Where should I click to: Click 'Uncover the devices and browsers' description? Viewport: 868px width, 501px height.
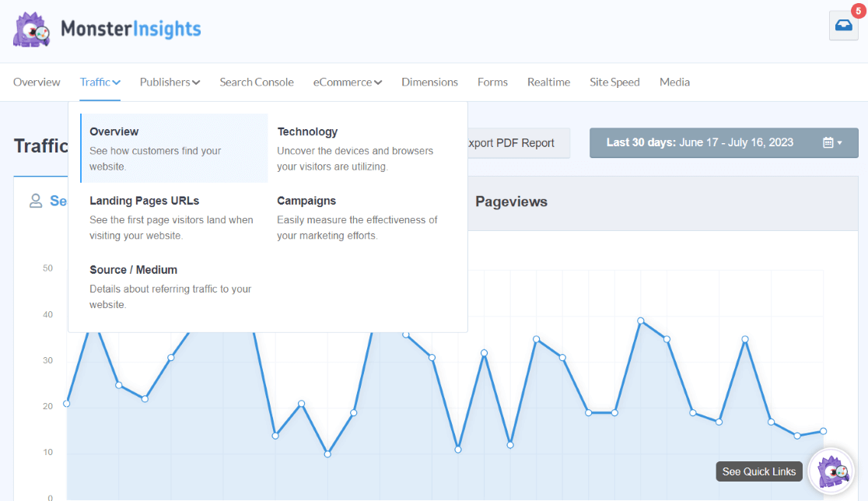pyautogui.click(x=355, y=159)
